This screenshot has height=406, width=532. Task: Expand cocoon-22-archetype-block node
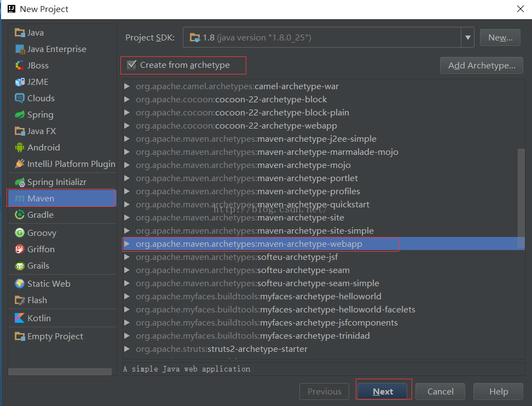127,100
